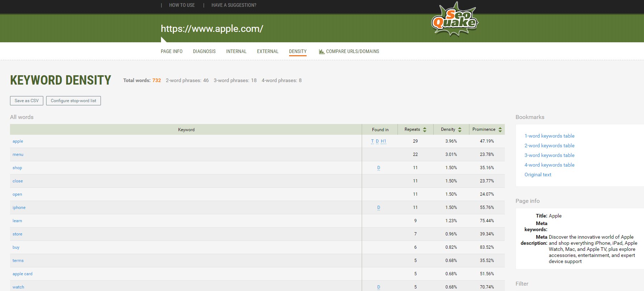Viewport: 644px width, 291px height.
Task: Open the Page Info tab
Action: pos(172,52)
